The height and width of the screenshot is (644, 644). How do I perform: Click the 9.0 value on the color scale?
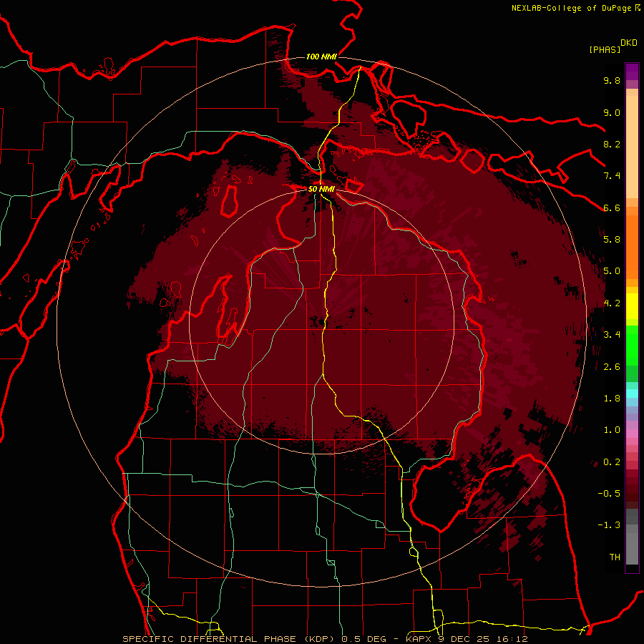pyautogui.click(x=612, y=112)
